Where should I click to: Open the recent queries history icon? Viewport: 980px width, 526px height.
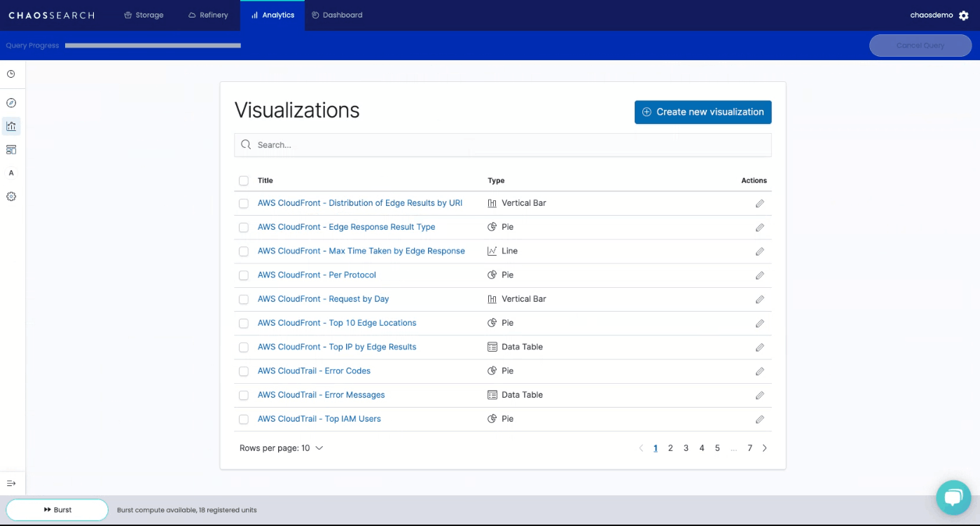11,73
